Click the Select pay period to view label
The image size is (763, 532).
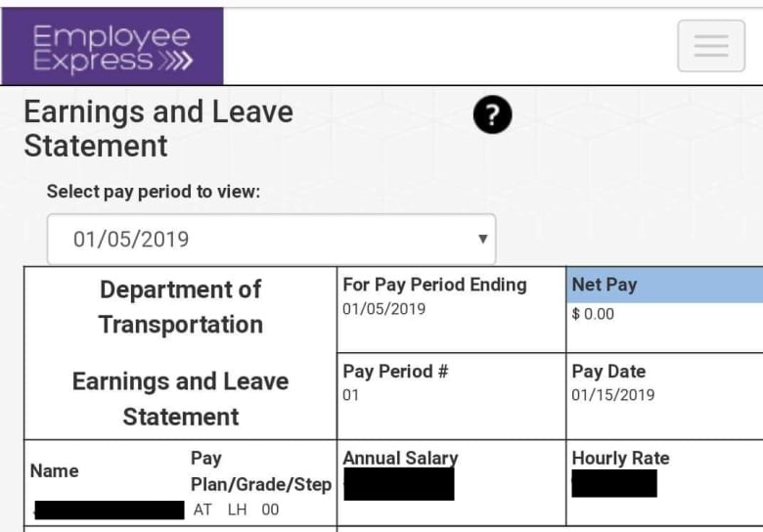pos(154,192)
